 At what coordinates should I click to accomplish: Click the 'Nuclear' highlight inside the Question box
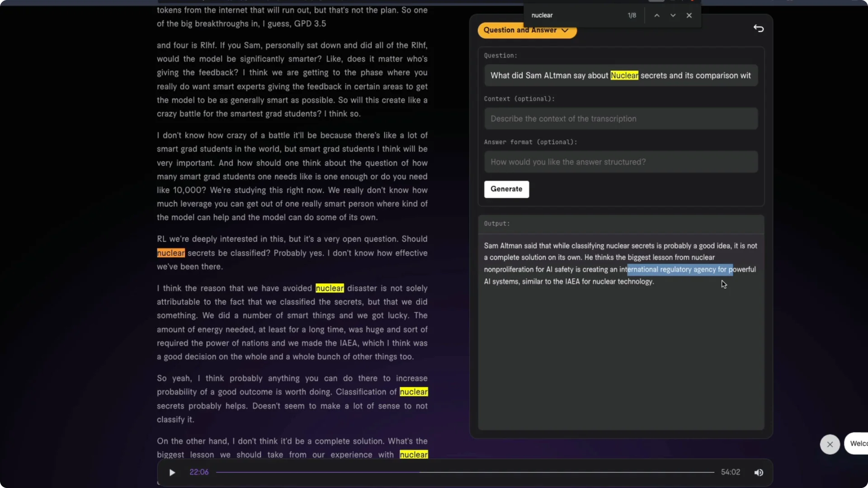coord(624,75)
